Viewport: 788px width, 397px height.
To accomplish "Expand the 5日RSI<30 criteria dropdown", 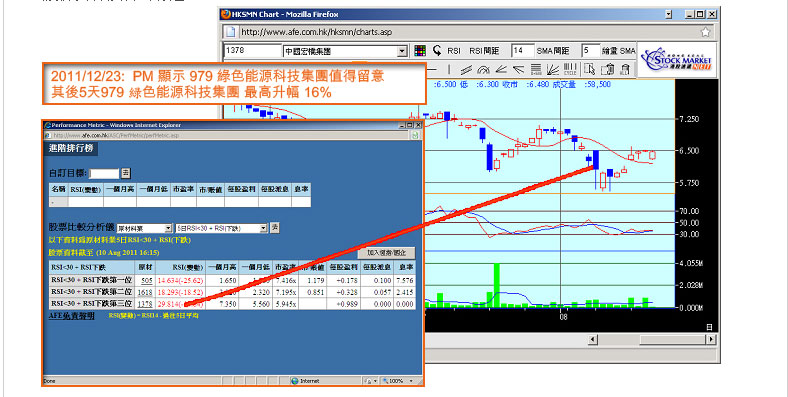I will coord(222,228).
